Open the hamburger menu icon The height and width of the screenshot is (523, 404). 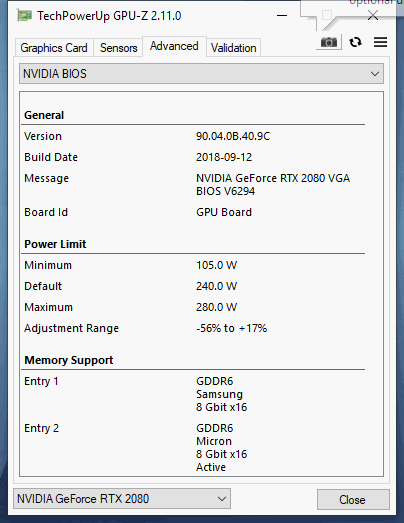(380, 42)
